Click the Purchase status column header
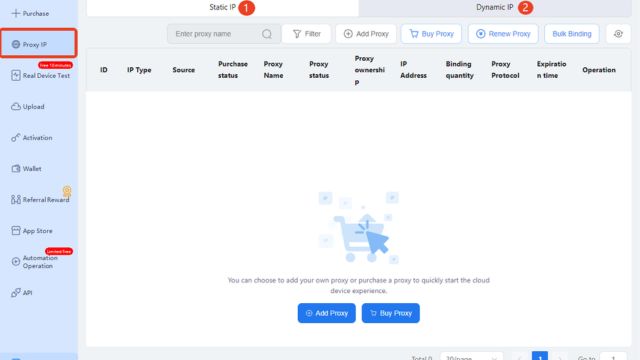The image size is (640, 360). (x=233, y=70)
